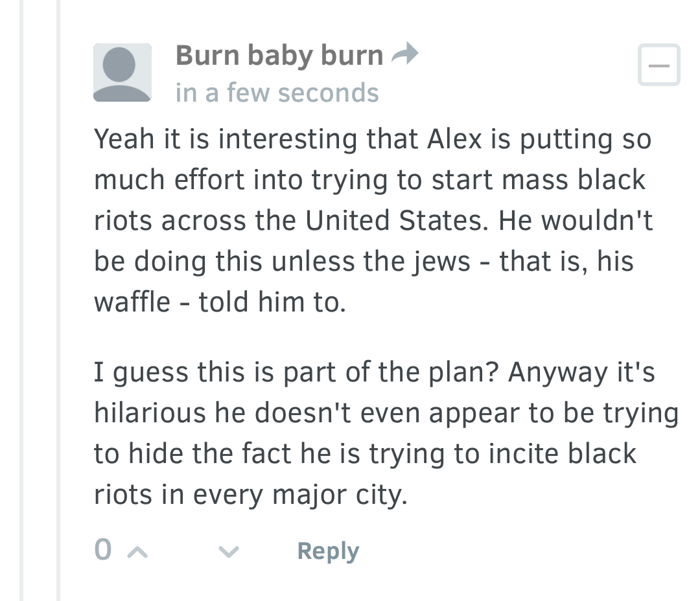Upvote the comment with the up arrow

click(135, 552)
